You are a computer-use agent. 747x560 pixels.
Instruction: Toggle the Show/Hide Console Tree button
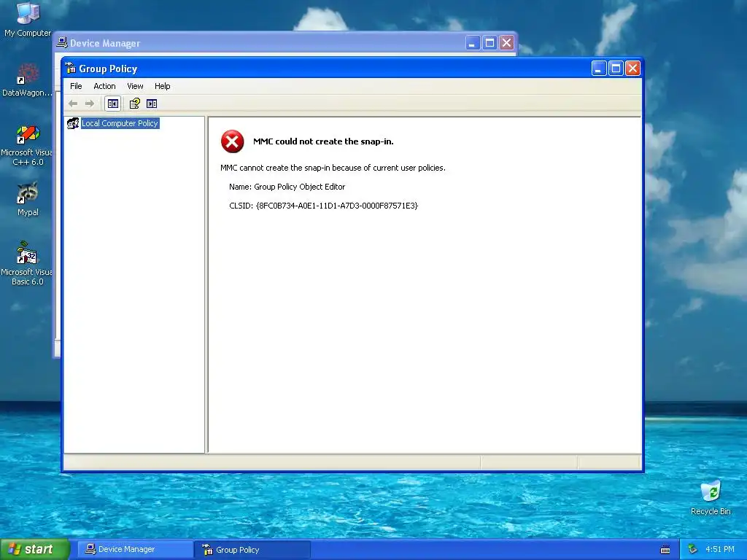pos(113,104)
